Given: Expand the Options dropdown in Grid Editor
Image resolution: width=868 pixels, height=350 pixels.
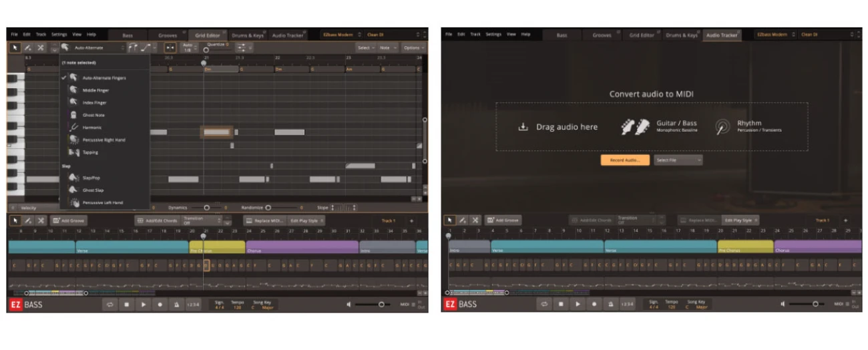Looking at the screenshot, I should coord(413,47).
